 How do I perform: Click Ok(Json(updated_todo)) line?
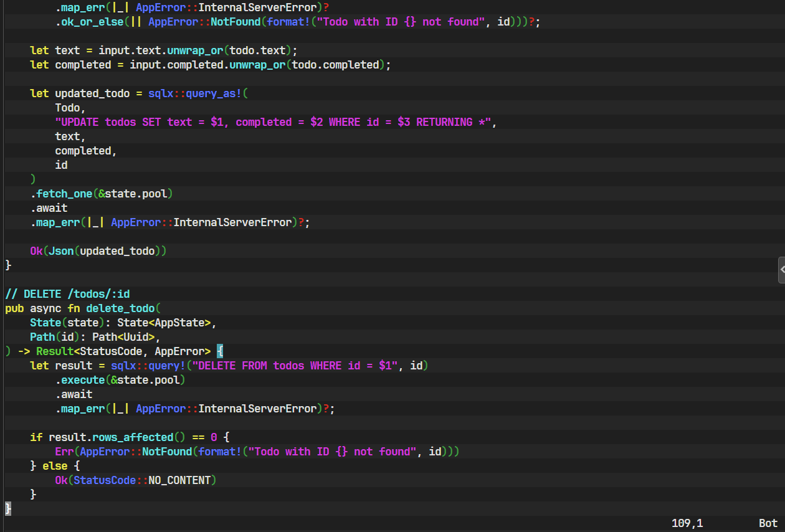tap(98, 251)
